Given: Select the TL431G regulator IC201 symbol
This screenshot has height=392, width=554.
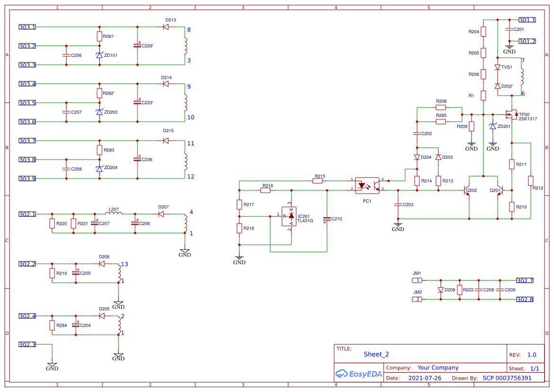Looking at the screenshot, I should tap(290, 215).
